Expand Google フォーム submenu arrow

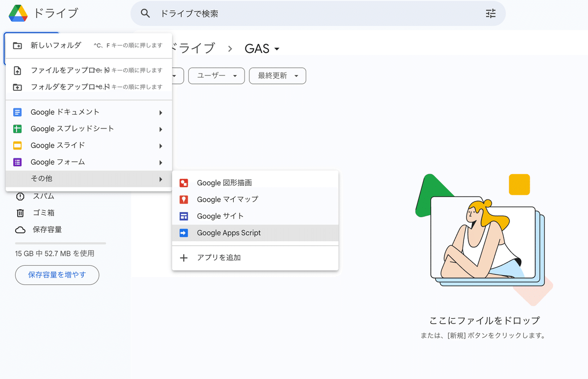click(160, 163)
